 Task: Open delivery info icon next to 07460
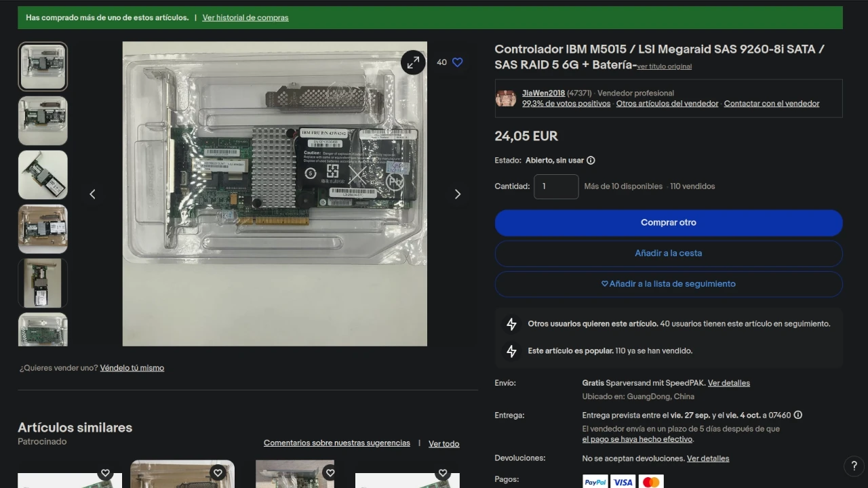click(798, 415)
